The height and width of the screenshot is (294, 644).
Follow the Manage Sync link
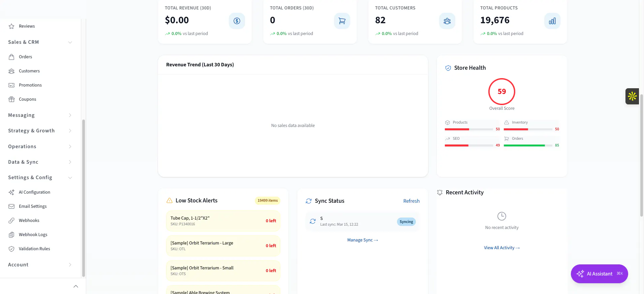coord(363,240)
